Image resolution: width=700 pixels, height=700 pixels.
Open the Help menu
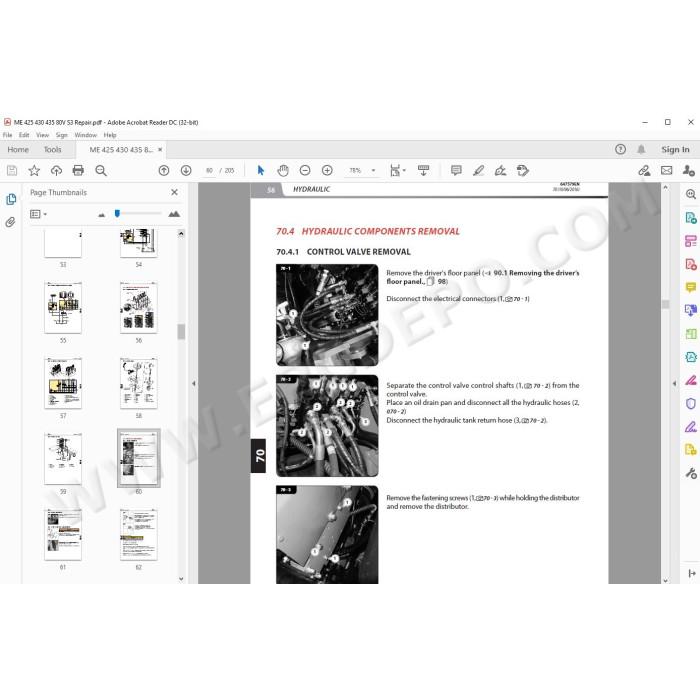110,135
